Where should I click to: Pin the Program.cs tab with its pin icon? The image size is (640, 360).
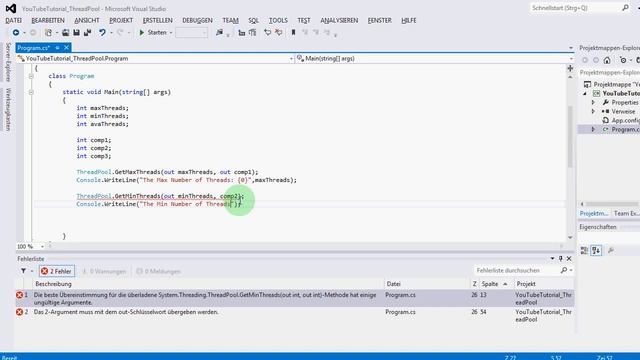[x=57, y=48]
